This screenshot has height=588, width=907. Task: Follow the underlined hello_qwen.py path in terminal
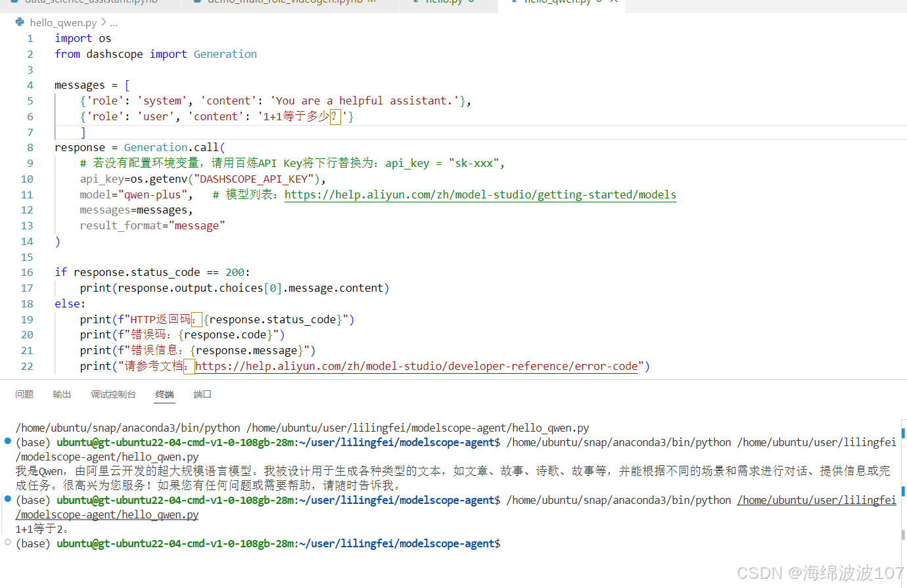pyautogui.click(x=107, y=514)
